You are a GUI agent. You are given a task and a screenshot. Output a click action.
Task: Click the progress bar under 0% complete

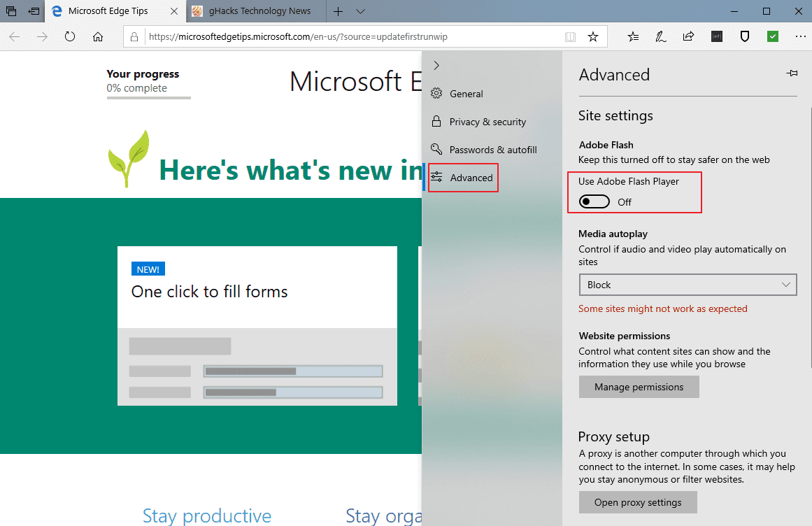[x=149, y=97]
